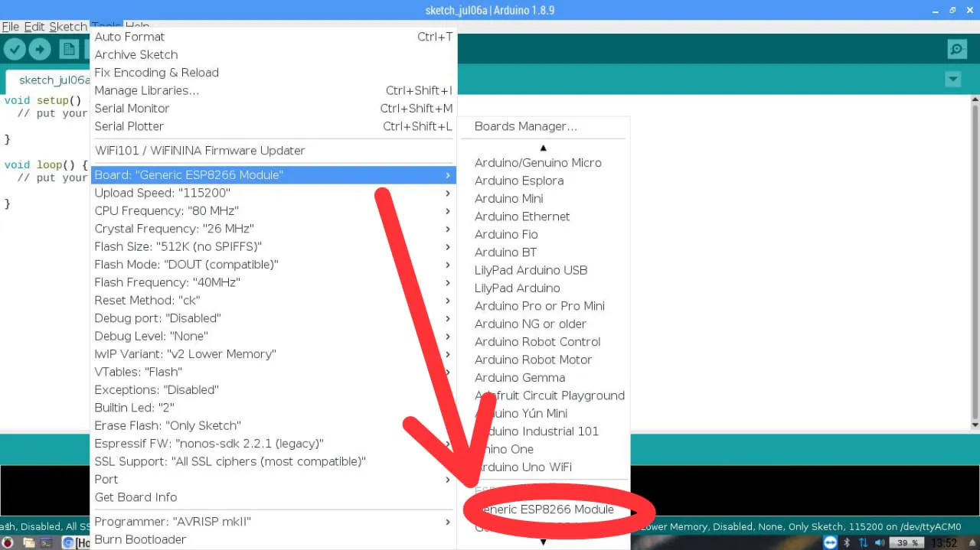Expand the Port submenu
This screenshot has width=980, height=550.
tap(273, 480)
